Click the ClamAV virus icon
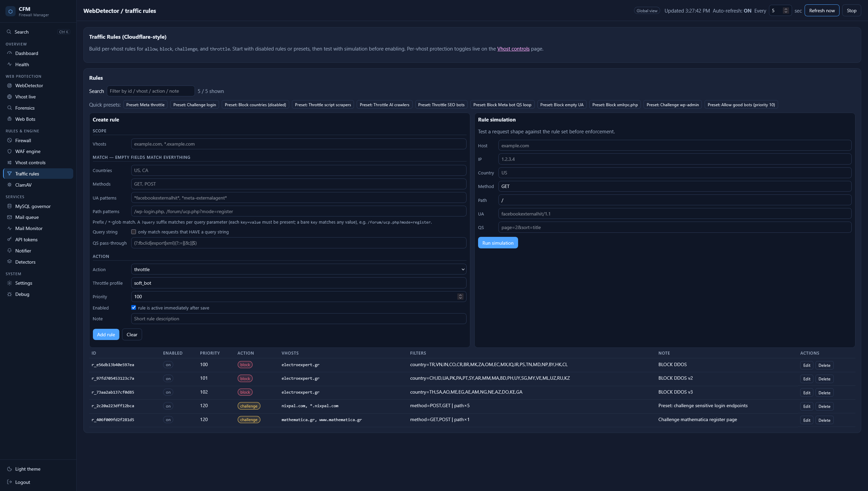 [9, 185]
